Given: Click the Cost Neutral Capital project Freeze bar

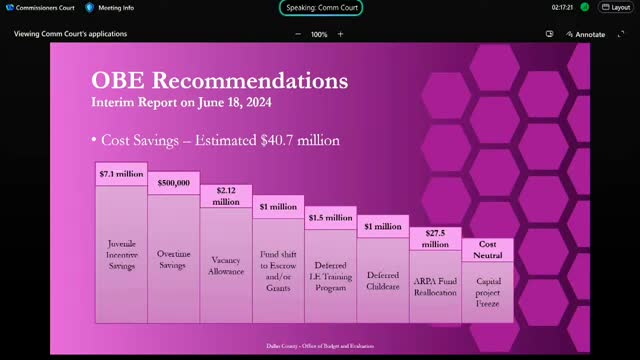Looking at the screenshot, I should (x=487, y=280).
